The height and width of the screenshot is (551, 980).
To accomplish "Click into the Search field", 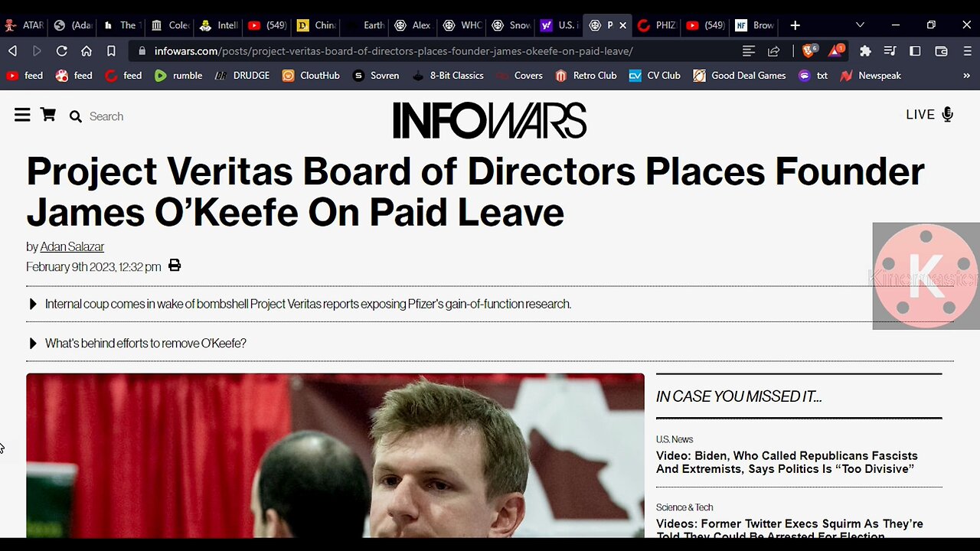I will click(106, 116).
